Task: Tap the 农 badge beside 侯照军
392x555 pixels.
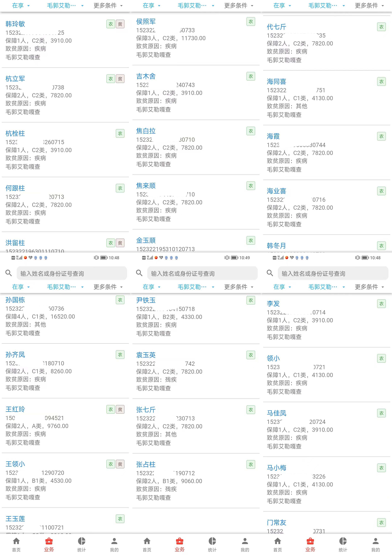Action: (x=251, y=22)
